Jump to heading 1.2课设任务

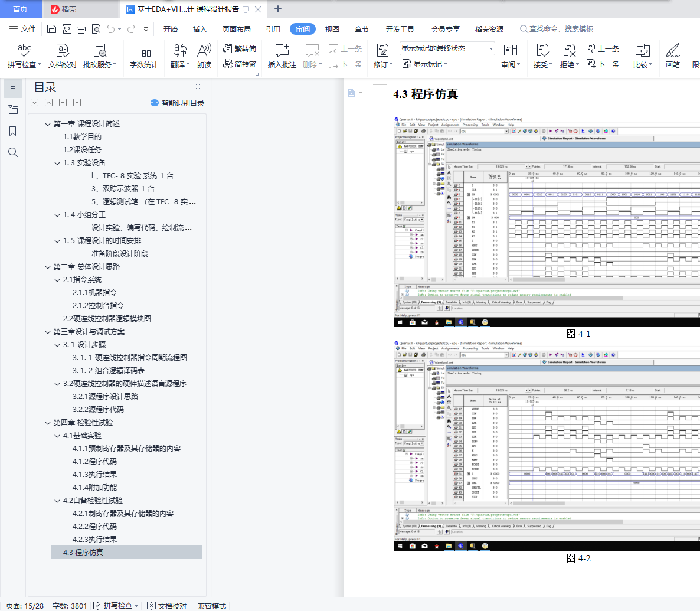82,150
